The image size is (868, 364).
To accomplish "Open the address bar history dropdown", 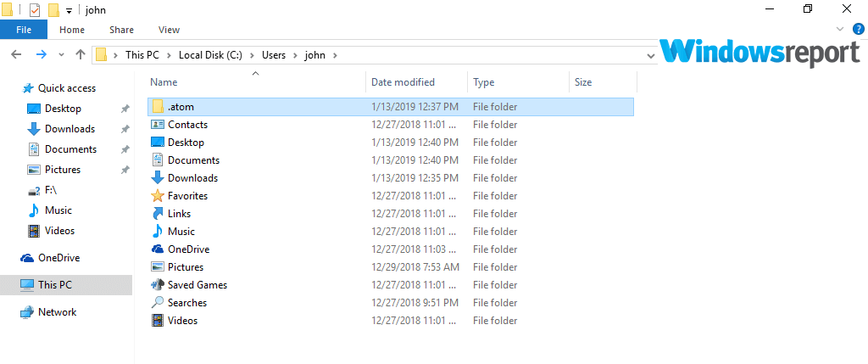I will coord(650,55).
